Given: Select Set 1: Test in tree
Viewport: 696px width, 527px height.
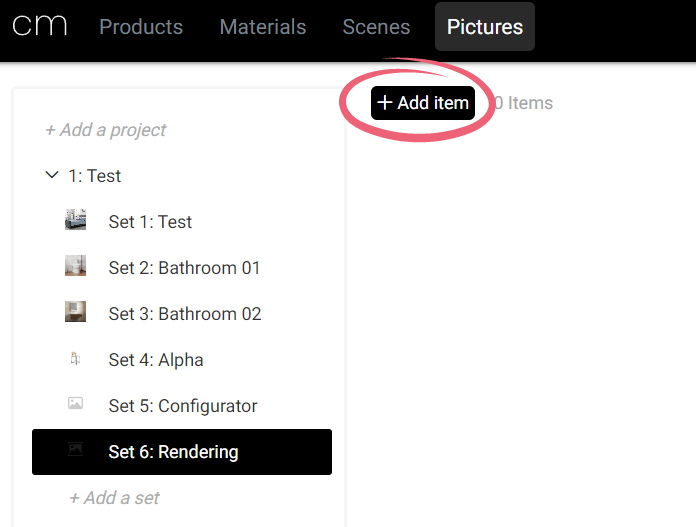Looking at the screenshot, I should pos(150,222).
